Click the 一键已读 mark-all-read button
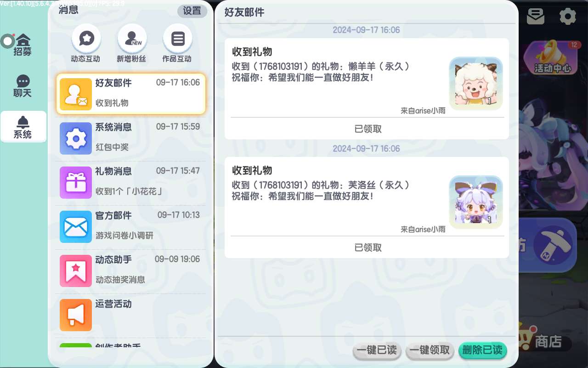 (x=377, y=351)
